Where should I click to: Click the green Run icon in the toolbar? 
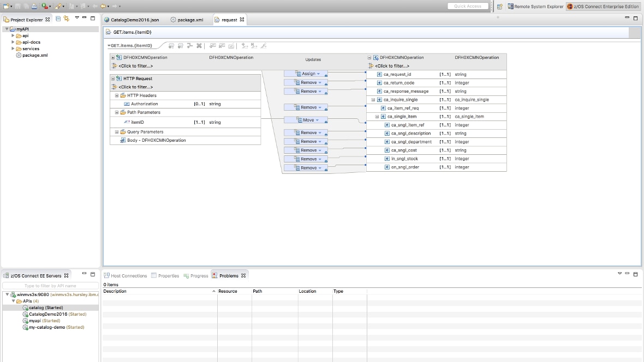[x=44, y=5]
